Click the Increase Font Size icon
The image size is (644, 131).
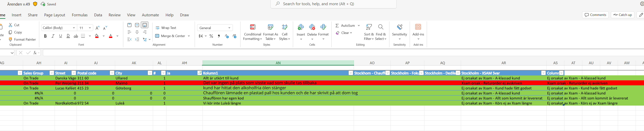pos(97,28)
